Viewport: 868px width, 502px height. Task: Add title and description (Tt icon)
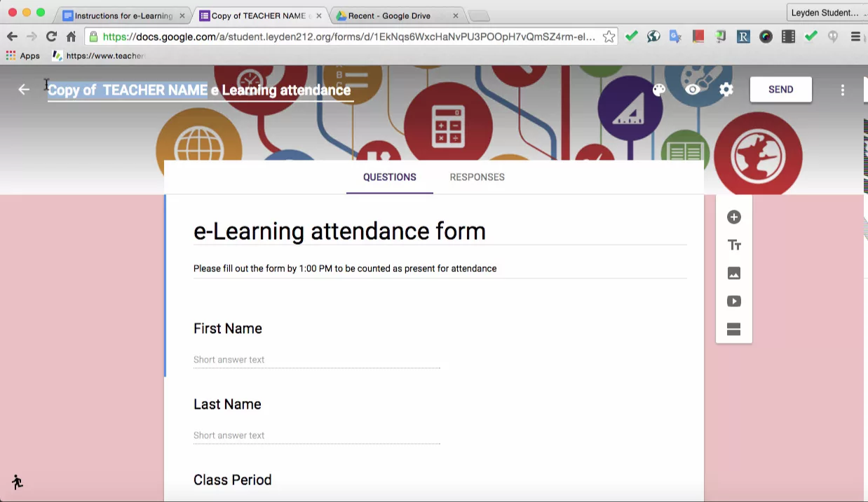tap(734, 245)
